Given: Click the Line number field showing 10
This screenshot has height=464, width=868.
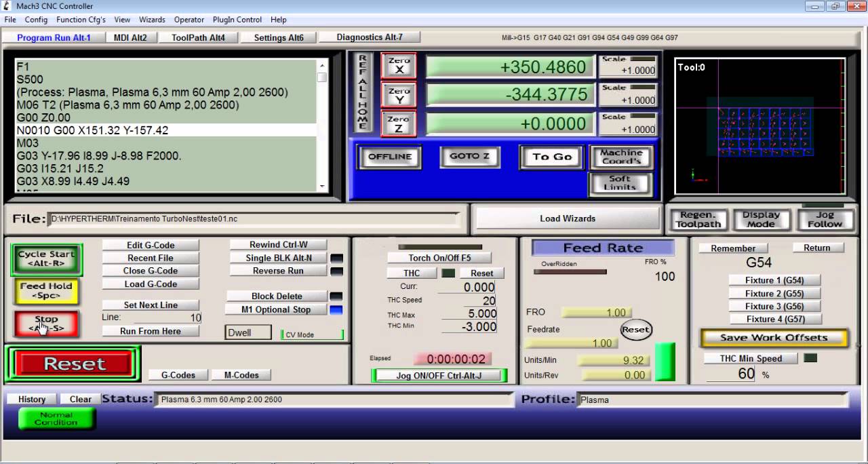Looking at the screenshot, I should [x=167, y=317].
